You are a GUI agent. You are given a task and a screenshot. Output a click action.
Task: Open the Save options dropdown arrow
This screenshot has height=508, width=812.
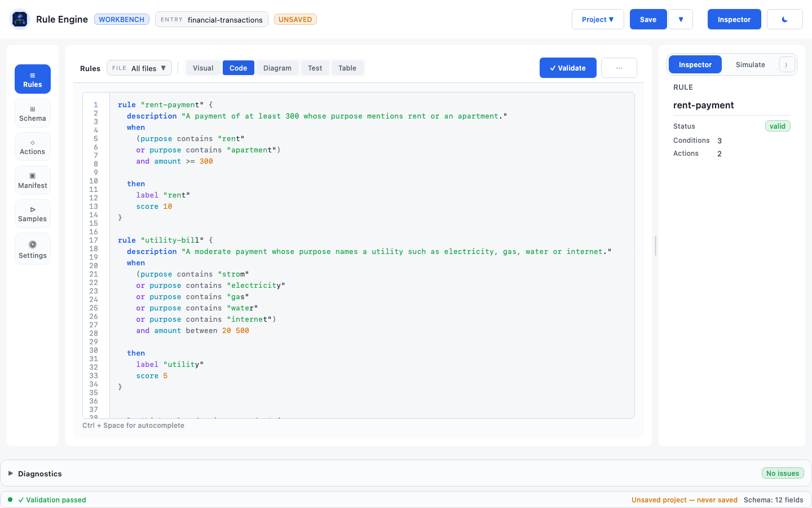pos(681,19)
